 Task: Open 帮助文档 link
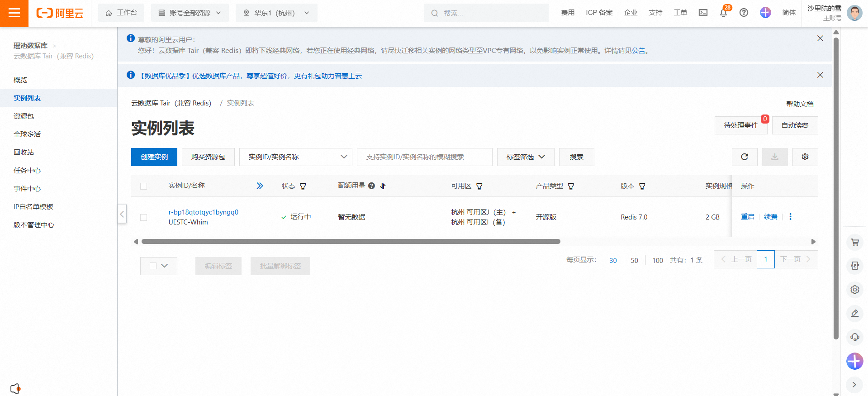pyautogui.click(x=800, y=104)
